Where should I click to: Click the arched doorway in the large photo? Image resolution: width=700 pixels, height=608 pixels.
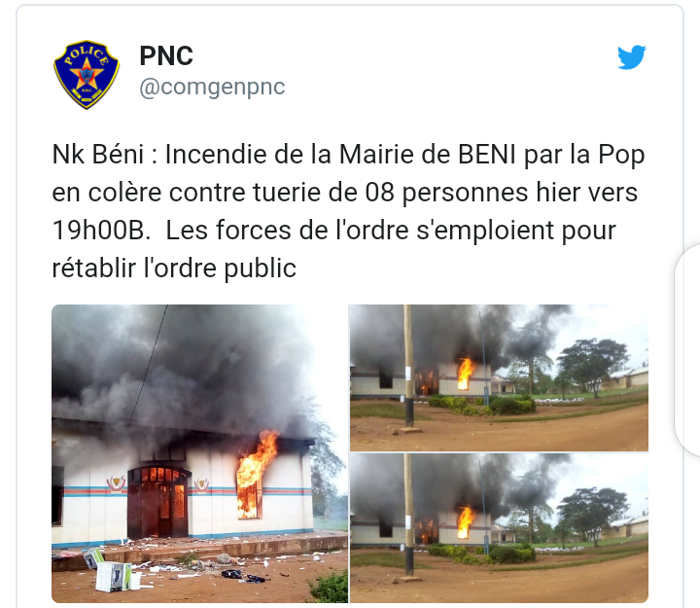158,501
